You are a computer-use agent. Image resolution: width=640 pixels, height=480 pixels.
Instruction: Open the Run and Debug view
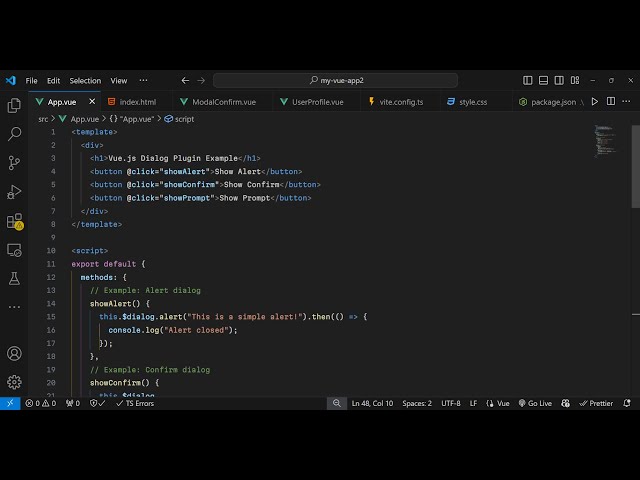(14, 192)
